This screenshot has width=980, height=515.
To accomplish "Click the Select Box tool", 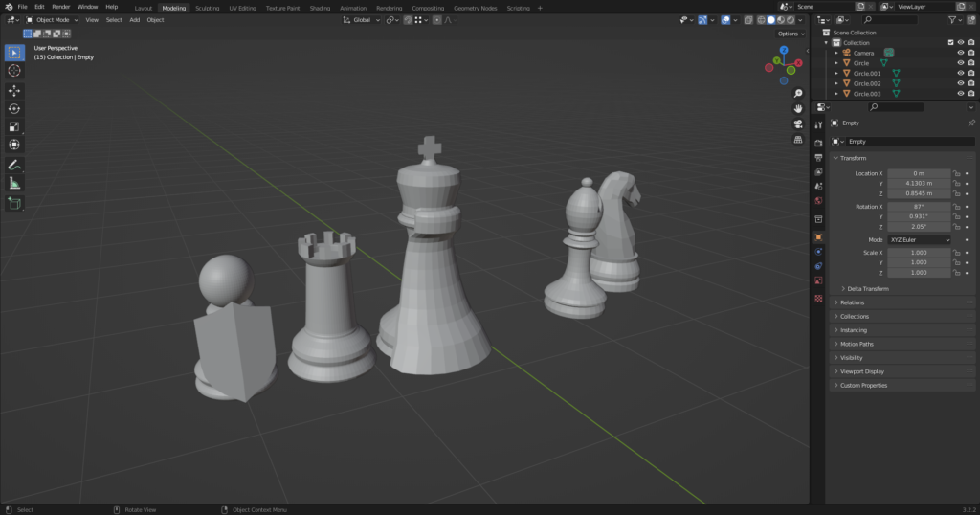I will click(x=14, y=53).
